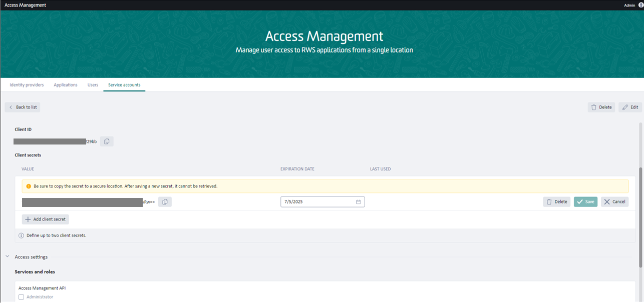Viewport: 644px width, 303px height.
Task: Copy the Client ID to clipboard
Action: tap(106, 141)
